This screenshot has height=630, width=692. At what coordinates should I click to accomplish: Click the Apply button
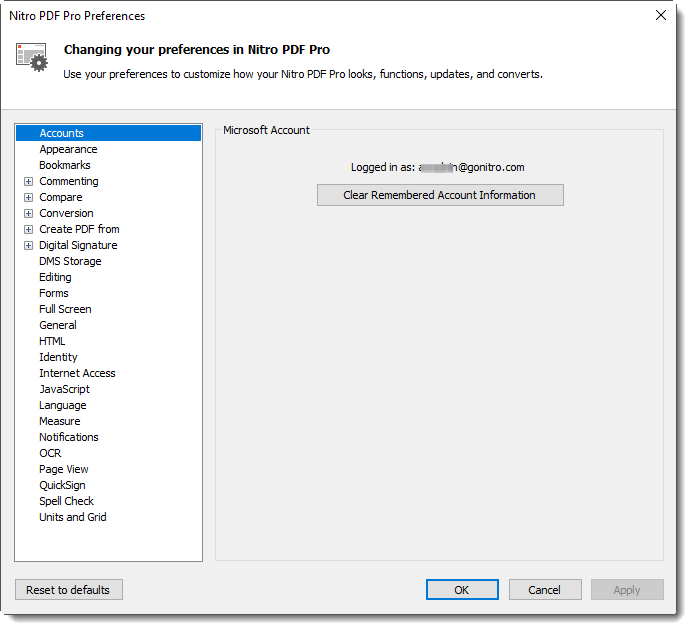(x=627, y=590)
